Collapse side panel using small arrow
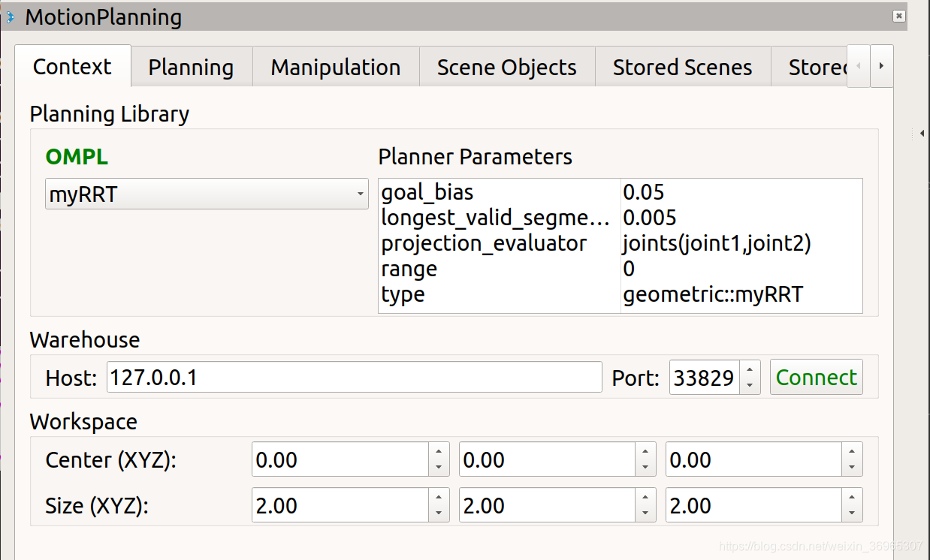 tap(922, 134)
